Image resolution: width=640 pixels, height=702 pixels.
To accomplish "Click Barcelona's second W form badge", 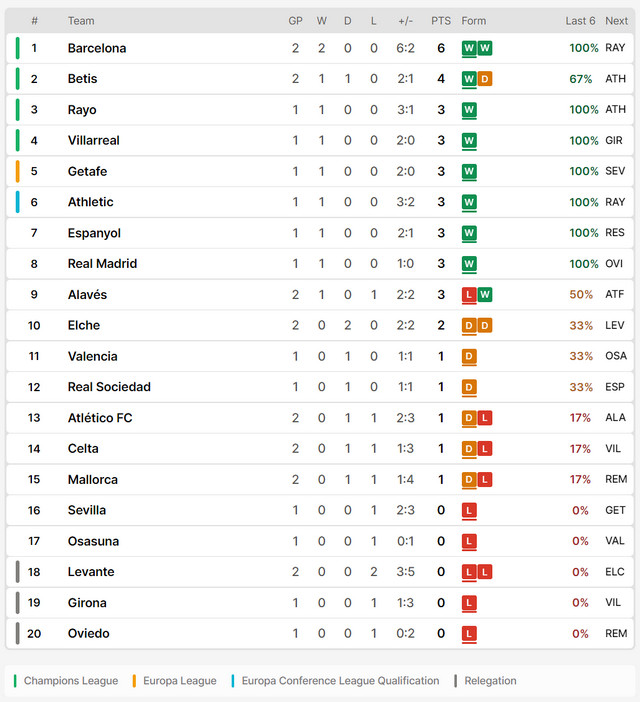I will pos(485,48).
